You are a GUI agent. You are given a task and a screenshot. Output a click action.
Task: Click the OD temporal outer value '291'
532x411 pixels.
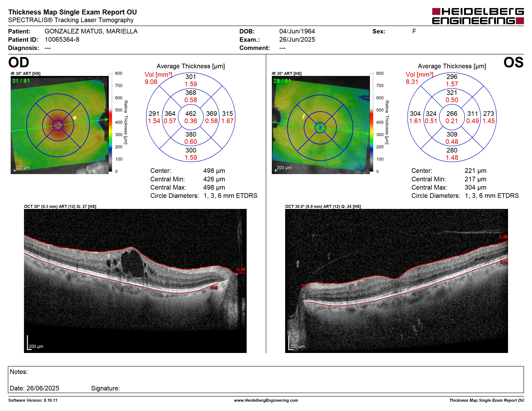(154, 113)
